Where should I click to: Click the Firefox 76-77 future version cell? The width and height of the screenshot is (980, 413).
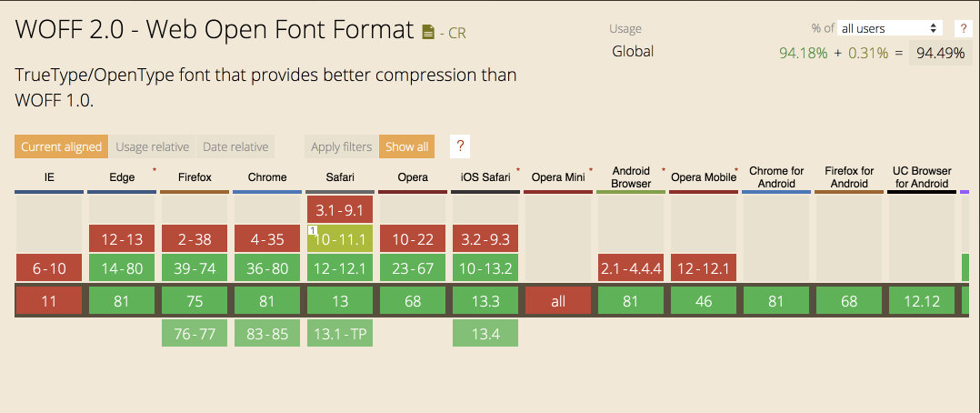[x=195, y=334]
